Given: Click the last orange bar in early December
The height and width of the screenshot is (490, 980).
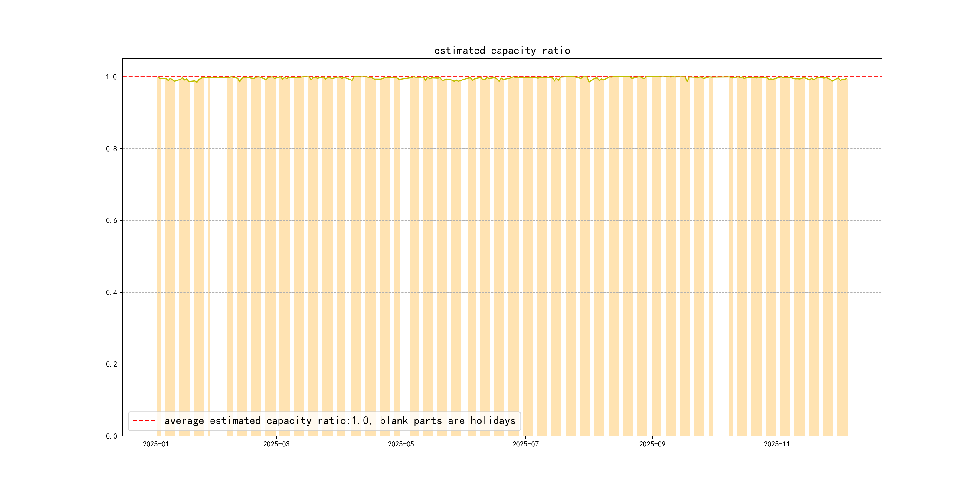Looking at the screenshot, I should (842, 247).
